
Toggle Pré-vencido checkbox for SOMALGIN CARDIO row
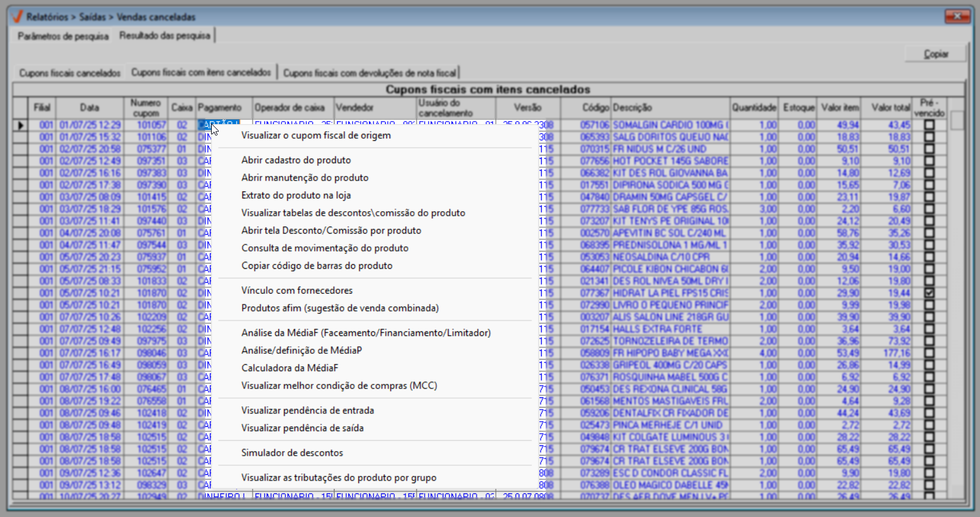coord(929,125)
